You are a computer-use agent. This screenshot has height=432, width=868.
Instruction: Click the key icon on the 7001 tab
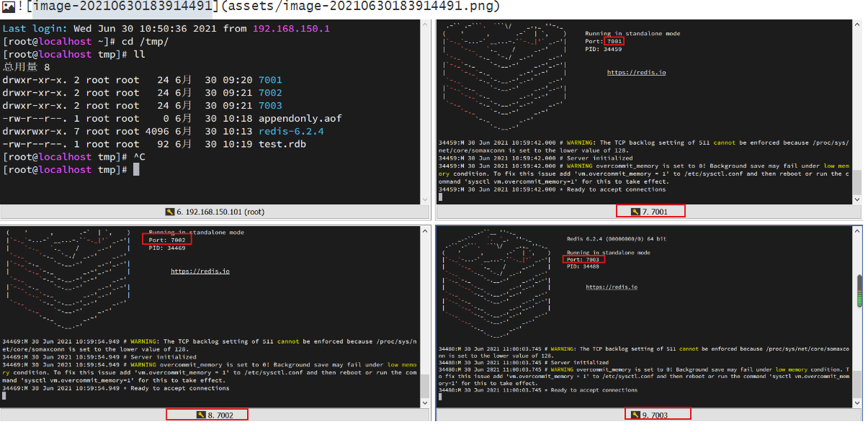pos(635,211)
